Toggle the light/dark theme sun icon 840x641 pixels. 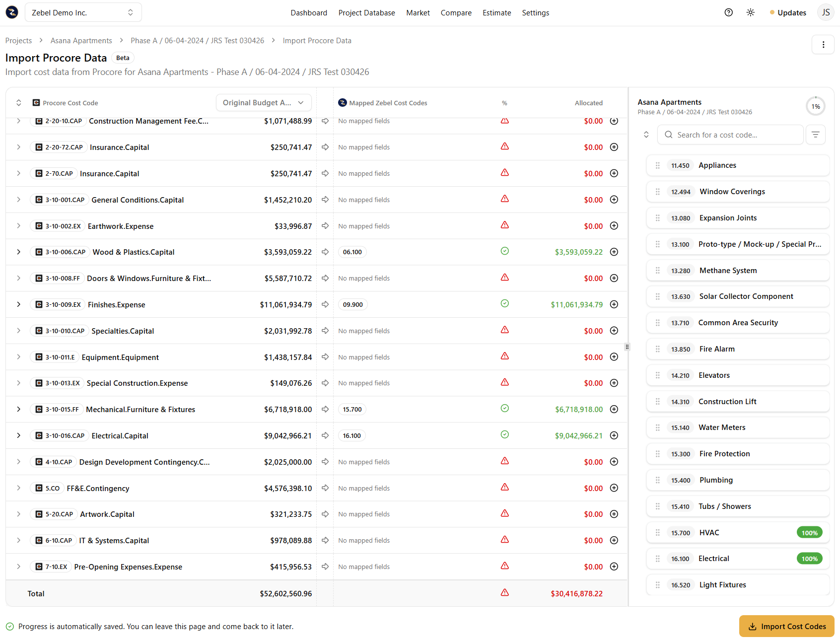point(750,12)
